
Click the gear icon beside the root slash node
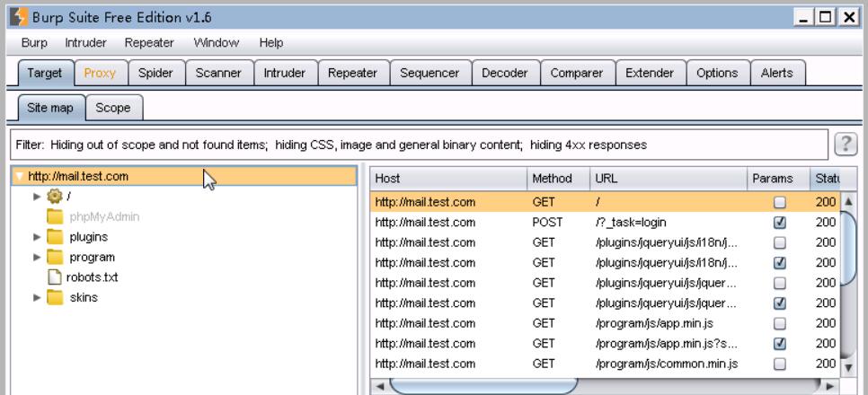point(54,197)
